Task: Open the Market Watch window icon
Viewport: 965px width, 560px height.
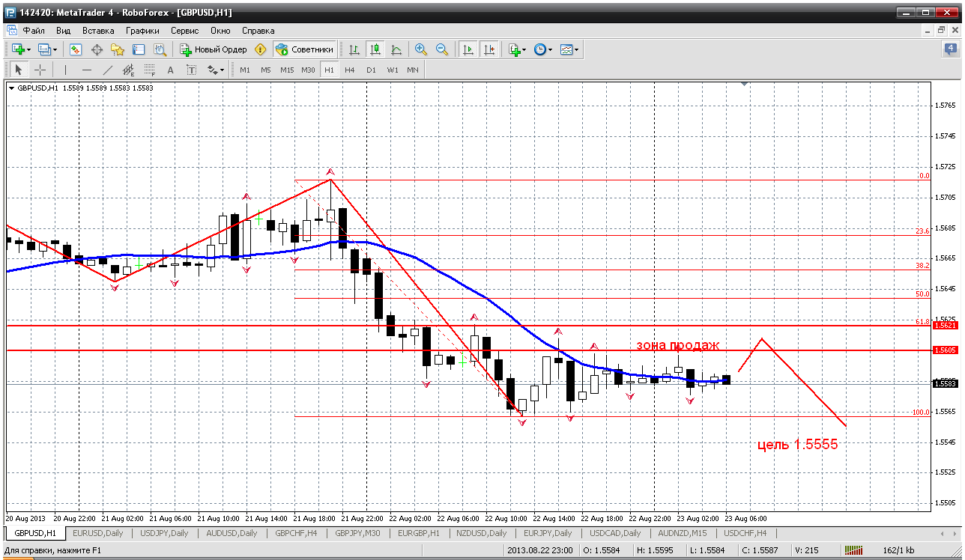Action: 76,49
